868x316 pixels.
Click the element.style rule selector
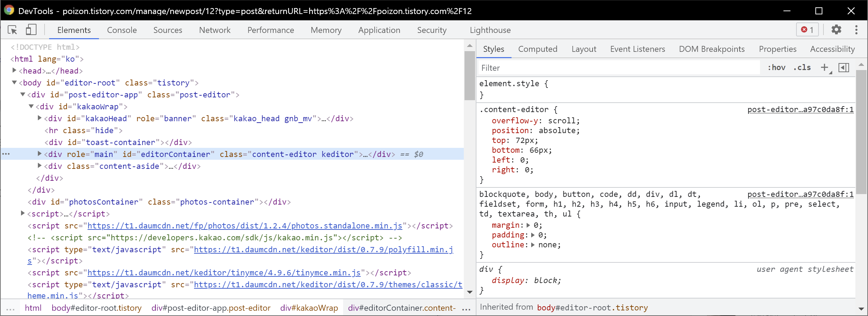point(509,83)
